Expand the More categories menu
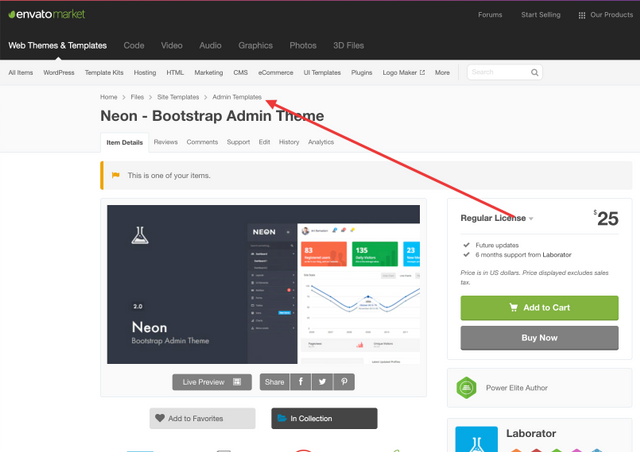640x452 pixels. [x=442, y=73]
